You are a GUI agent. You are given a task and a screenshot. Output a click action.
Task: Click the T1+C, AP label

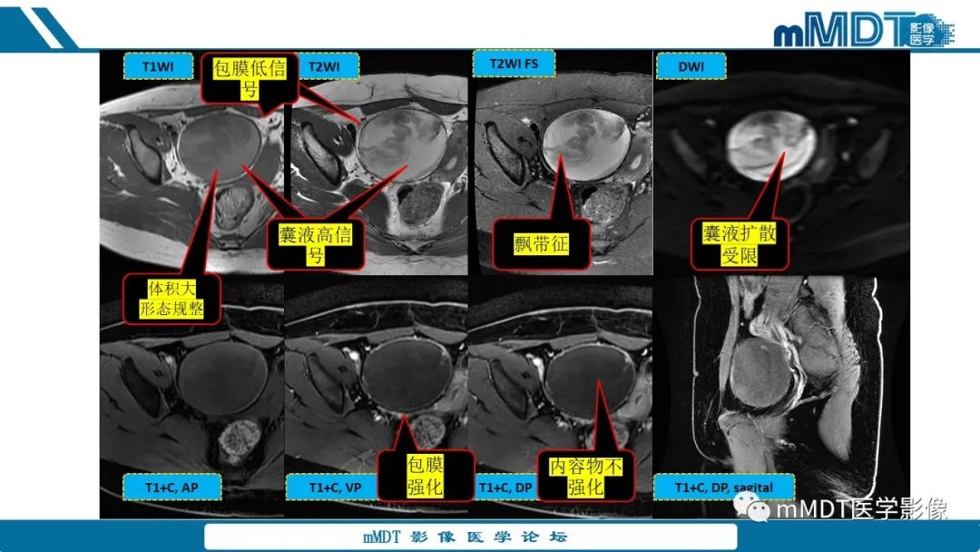[171, 488]
